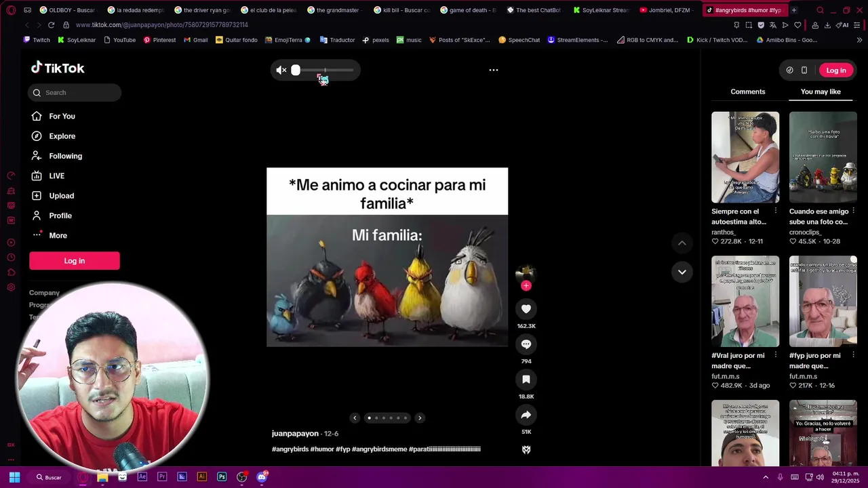Go to the Following feed
The width and height of the screenshot is (868, 488).
tap(57, 156)
